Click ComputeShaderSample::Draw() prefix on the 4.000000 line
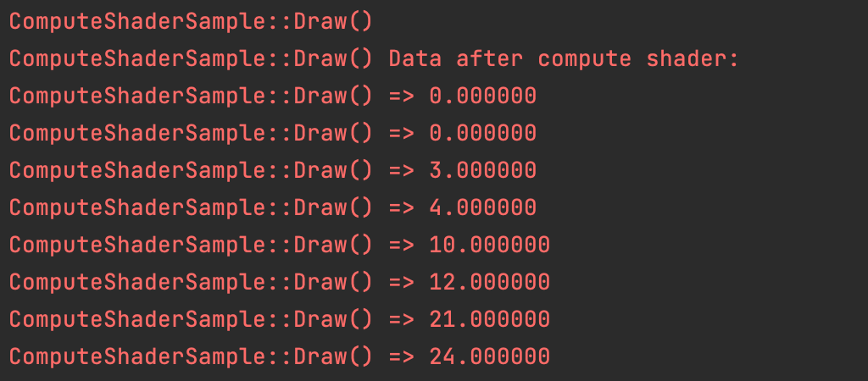The image size is (868, 381). (191, 208)
